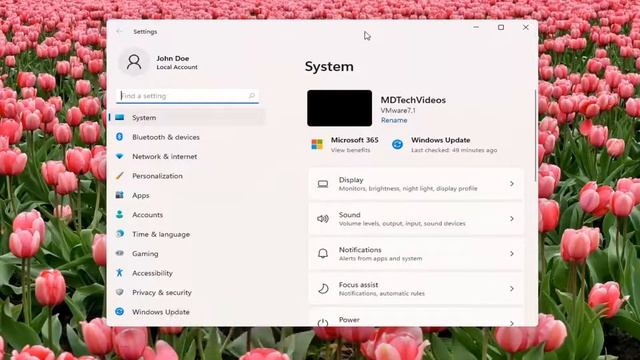Open Privacy & security label
Image resolution: width=640 pixels, height=360 pixels.
(162, 292)
